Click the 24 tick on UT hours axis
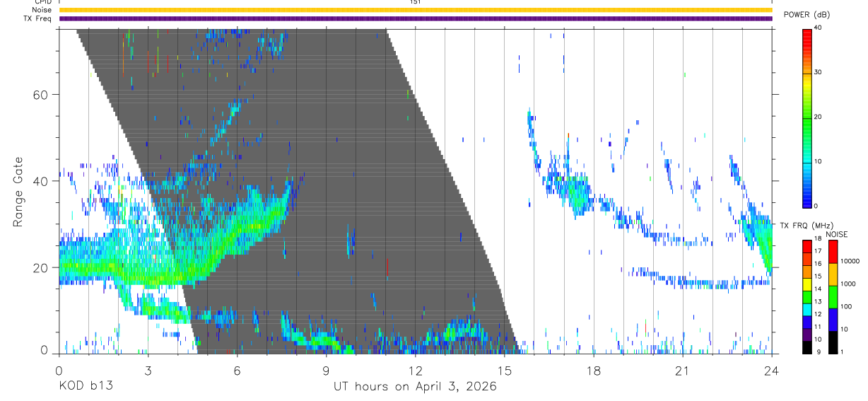This screenshot has width=868, height=401. point(771,371)
